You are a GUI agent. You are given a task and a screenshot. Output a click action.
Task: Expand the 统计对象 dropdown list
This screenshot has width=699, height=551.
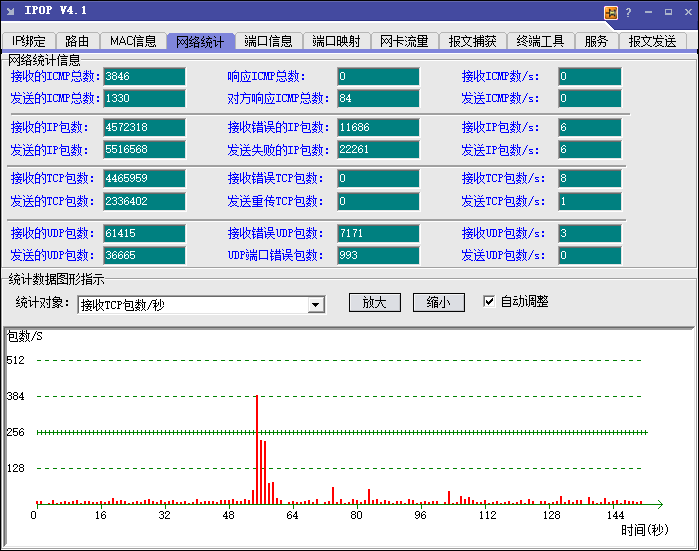[x=316, y=305]
